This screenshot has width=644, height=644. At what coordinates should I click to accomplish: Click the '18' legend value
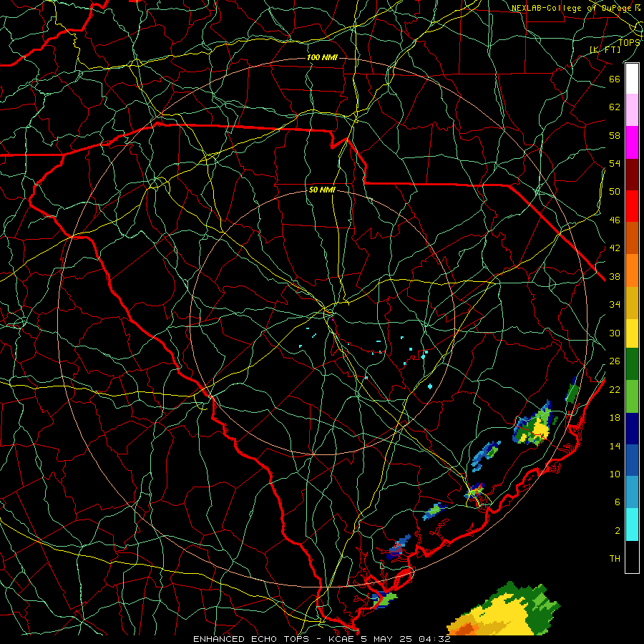pyautogui.click(x=615, y=418)
